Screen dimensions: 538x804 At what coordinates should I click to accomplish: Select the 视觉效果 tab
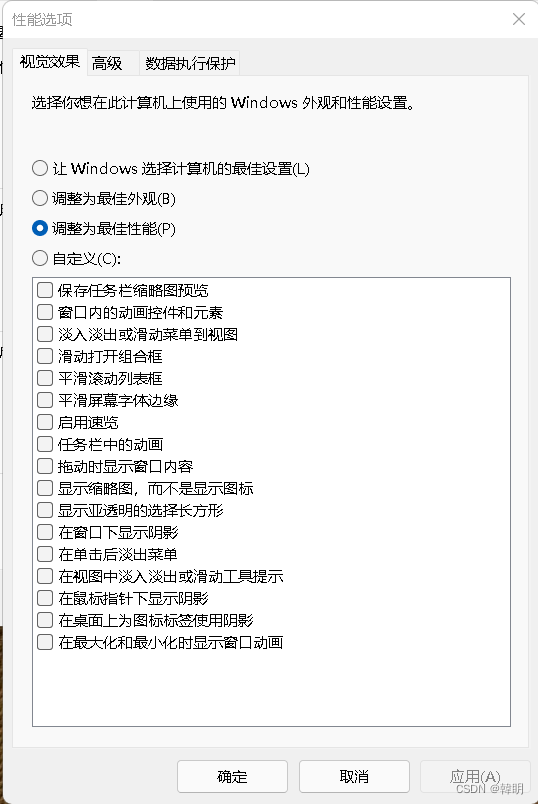50,62
